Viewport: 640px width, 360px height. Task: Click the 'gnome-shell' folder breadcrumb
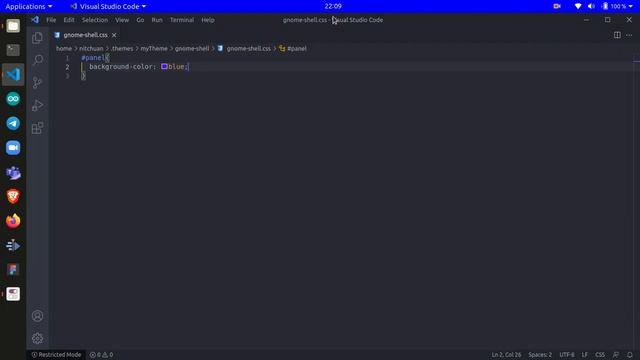[192, 48]
